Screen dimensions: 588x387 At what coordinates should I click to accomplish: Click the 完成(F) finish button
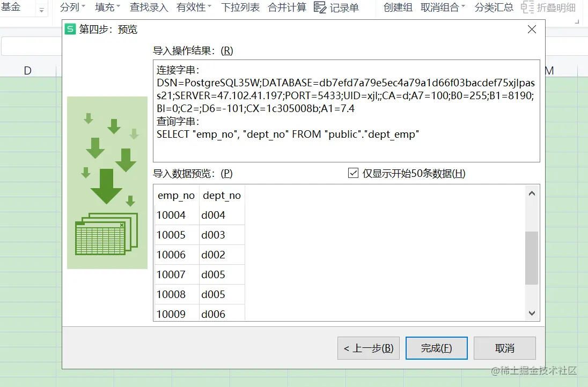click(437, 348)
